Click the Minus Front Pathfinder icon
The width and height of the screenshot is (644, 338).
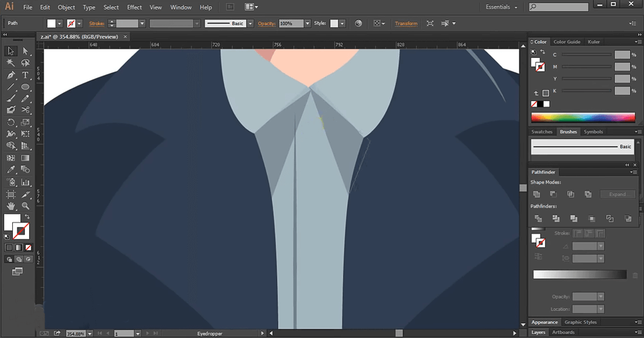click(553, 194)
